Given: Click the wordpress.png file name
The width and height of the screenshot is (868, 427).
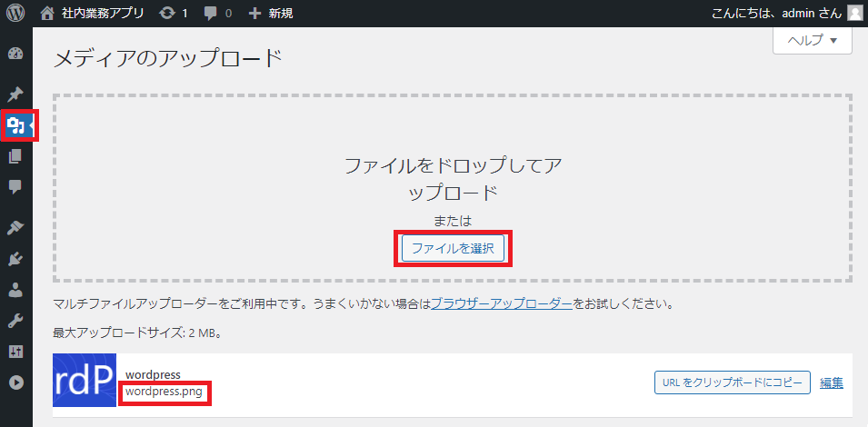Looking at the screenshot, I should click(x=165, y=392).
